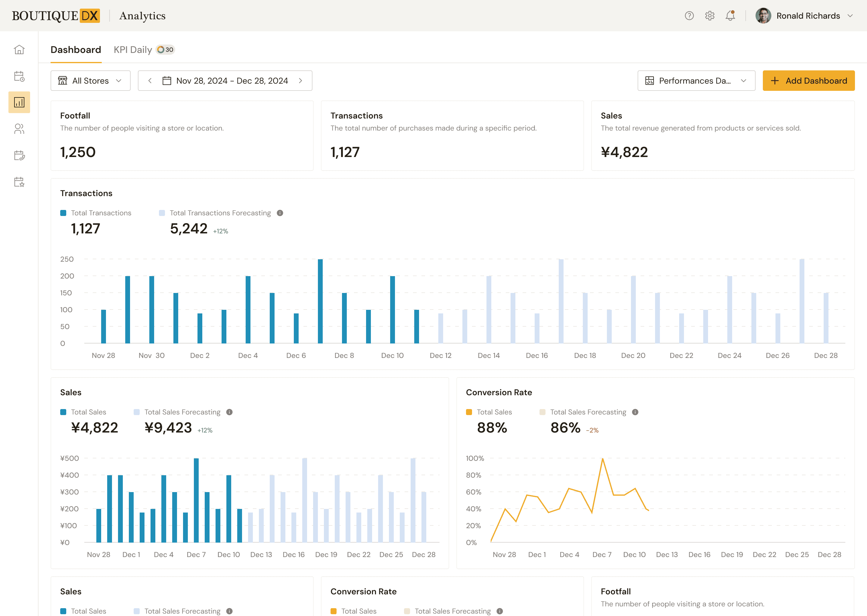Select the schedule calendar icon in sidebar
Screen dimensions: 867x616
click(19, 76)
